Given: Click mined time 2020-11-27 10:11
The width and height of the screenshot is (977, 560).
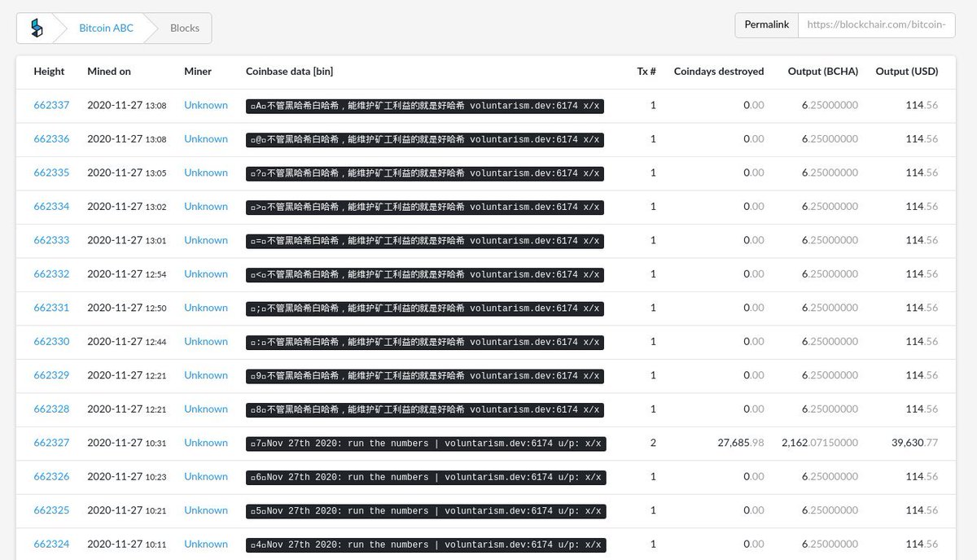Looking at the screenshot, I should pyautogui.click(x=126, y=545).
